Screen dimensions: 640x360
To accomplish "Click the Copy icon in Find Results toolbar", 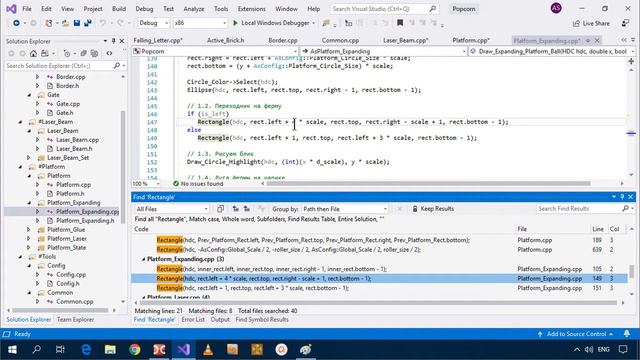I will tap(220, 209).
